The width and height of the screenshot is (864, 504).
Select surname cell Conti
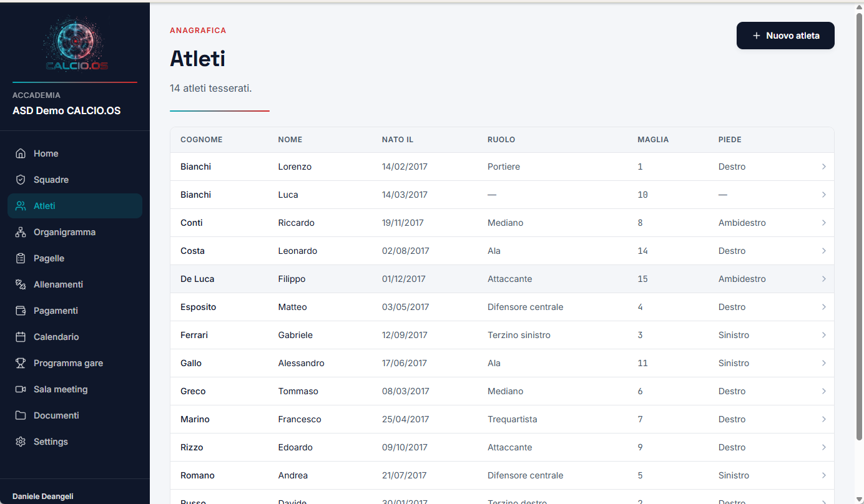tap(192, 223)
